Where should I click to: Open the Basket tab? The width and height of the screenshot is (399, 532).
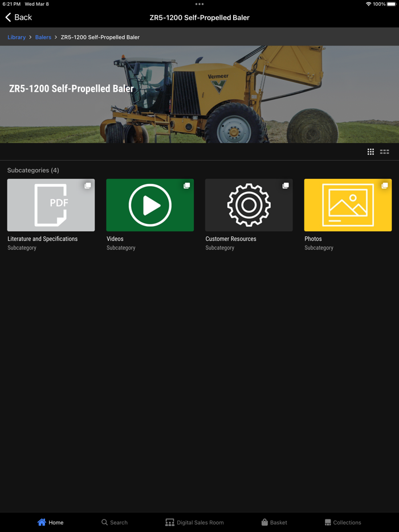coord(274,522)
